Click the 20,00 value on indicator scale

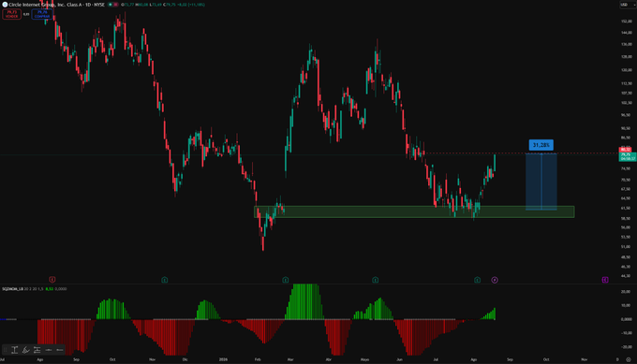pos(627,292)
